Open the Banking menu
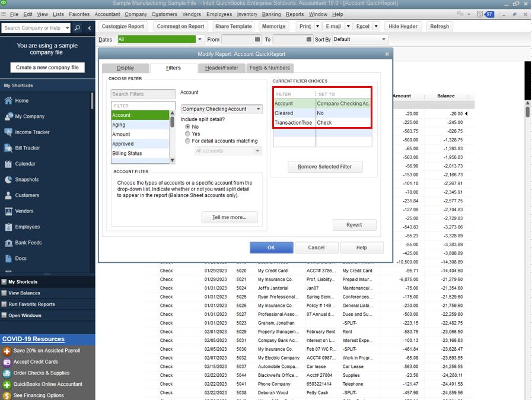 coord(272,14)
